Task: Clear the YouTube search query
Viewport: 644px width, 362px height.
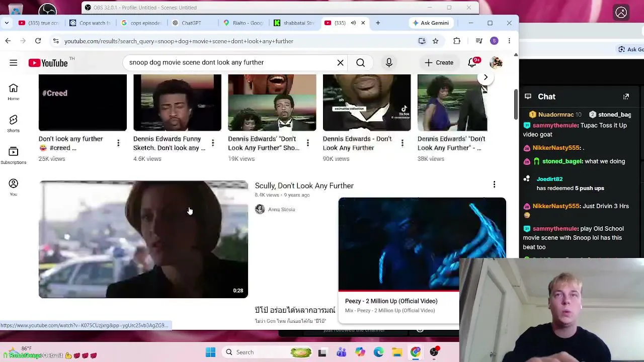Action: pos(341,63)
